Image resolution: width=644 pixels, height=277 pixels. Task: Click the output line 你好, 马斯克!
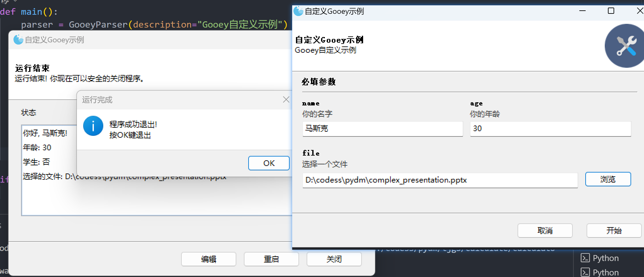[45, 133]
